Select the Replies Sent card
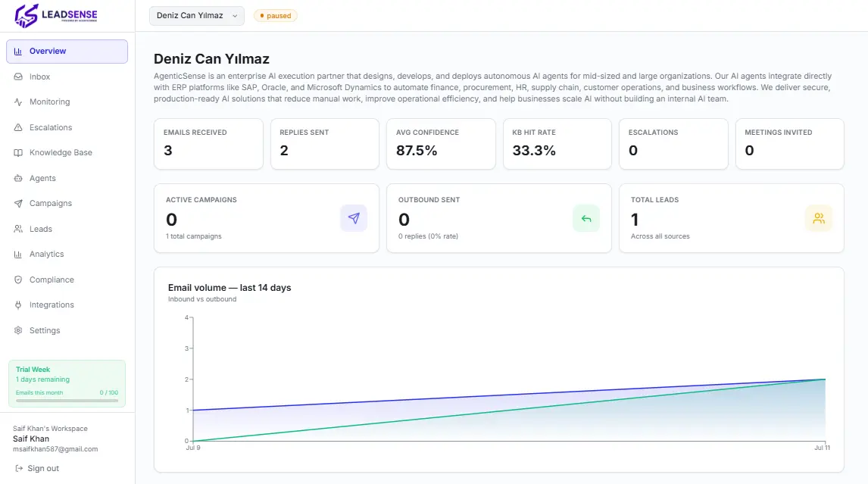The height and width of the screenshot is (484, 868). [x=325, y=144]
